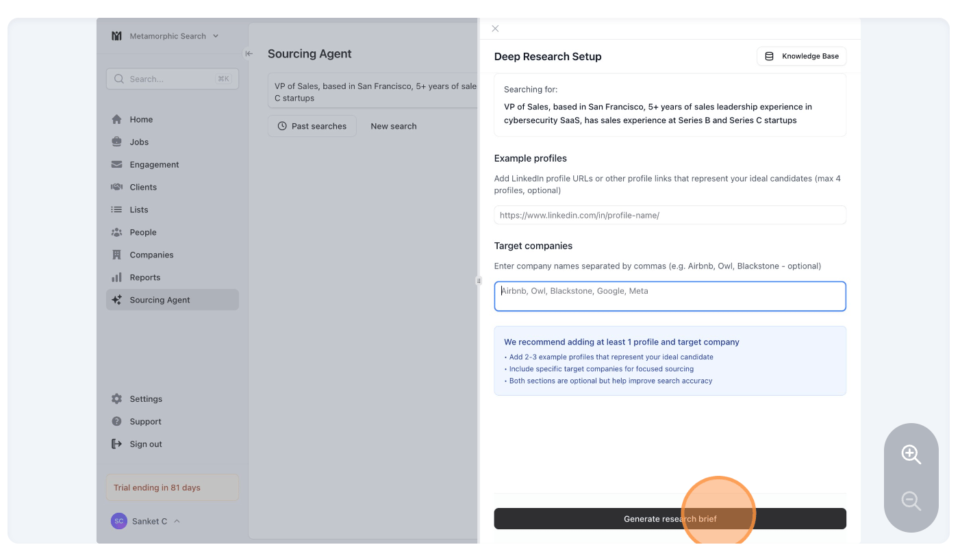Go to the Engagement page
This screenshot has height=560, width=960.
pos(173,164)
